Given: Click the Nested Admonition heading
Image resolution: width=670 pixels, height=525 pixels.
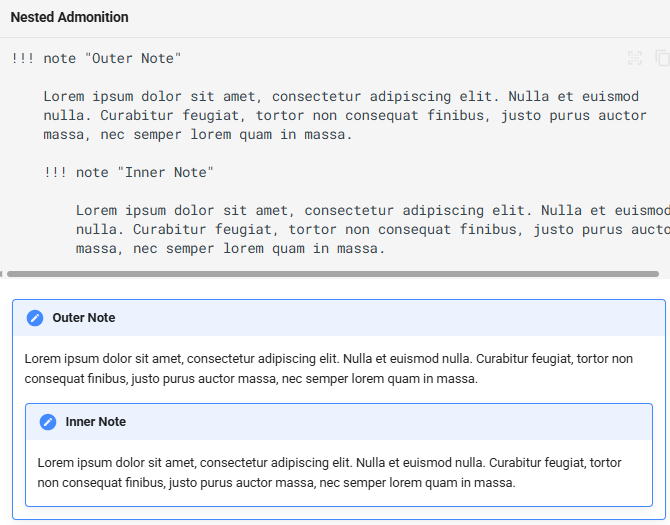Looking at the screenshot, I should [69, 18].
